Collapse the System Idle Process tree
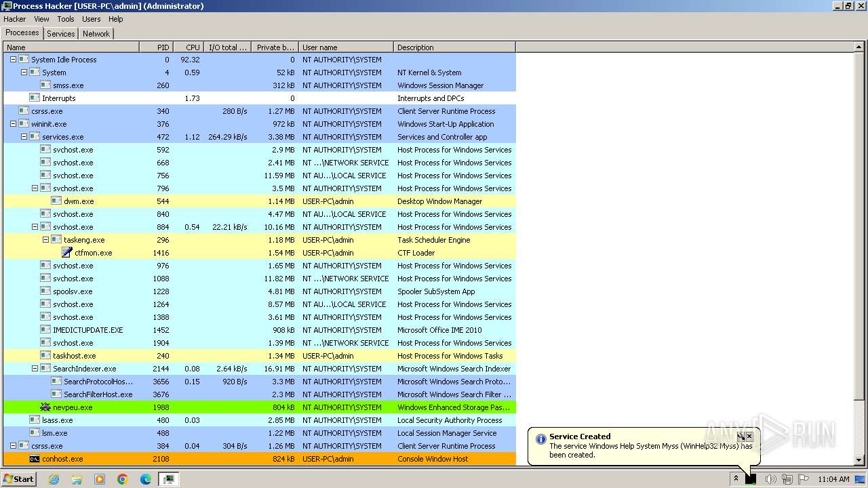This screenshot has width=868, height=488. click(x=13, y=60)
